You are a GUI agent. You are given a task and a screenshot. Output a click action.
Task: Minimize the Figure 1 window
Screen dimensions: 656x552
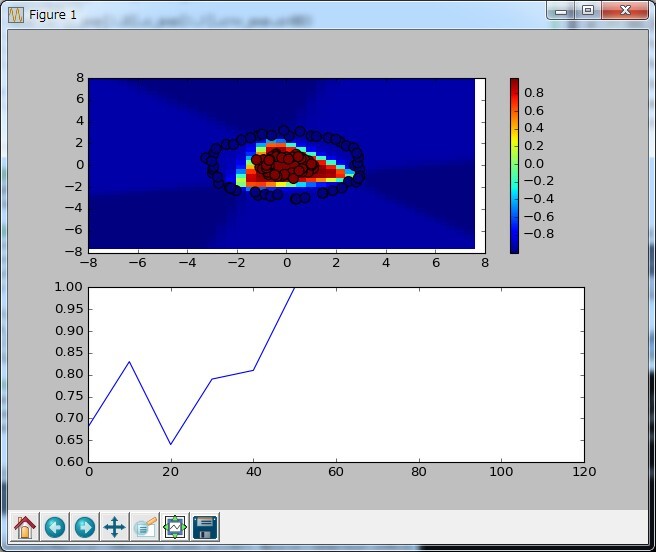pyautogui.click(x=561, y=11)
